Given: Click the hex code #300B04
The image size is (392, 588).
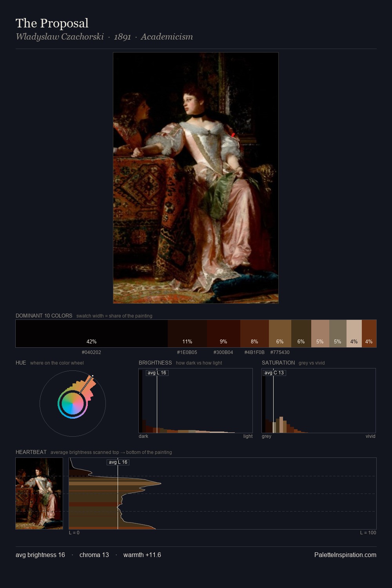Looking at the screenshot, I should click(223, 352).
